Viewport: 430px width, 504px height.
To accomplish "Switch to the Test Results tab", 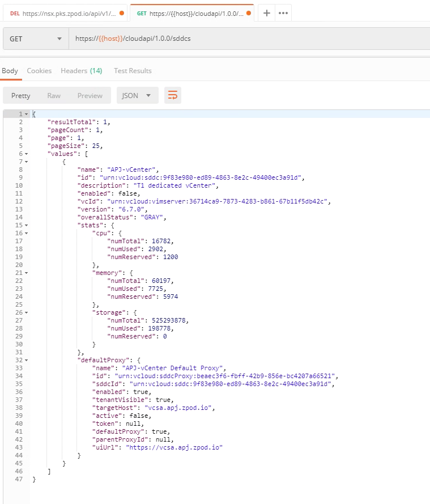I will pos(133,71).
